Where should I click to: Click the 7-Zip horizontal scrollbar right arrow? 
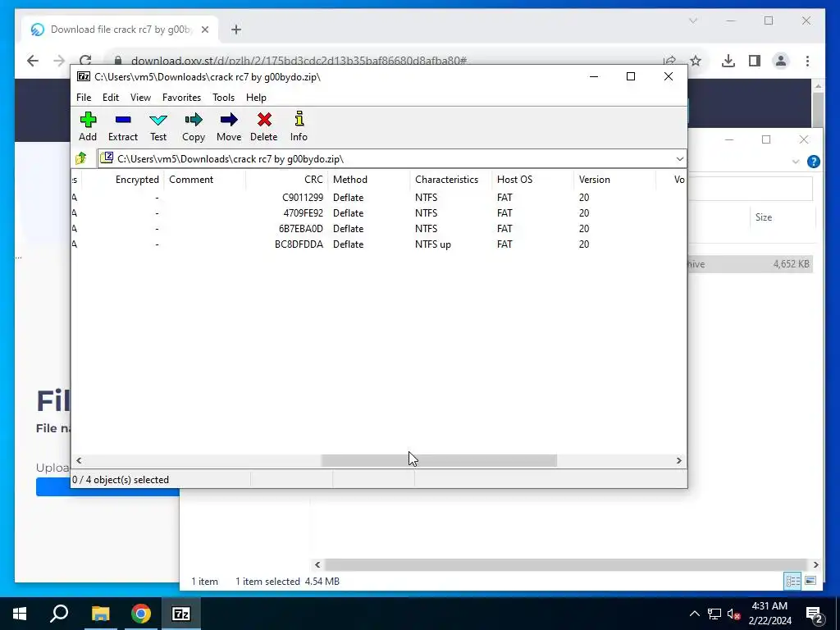678,461
